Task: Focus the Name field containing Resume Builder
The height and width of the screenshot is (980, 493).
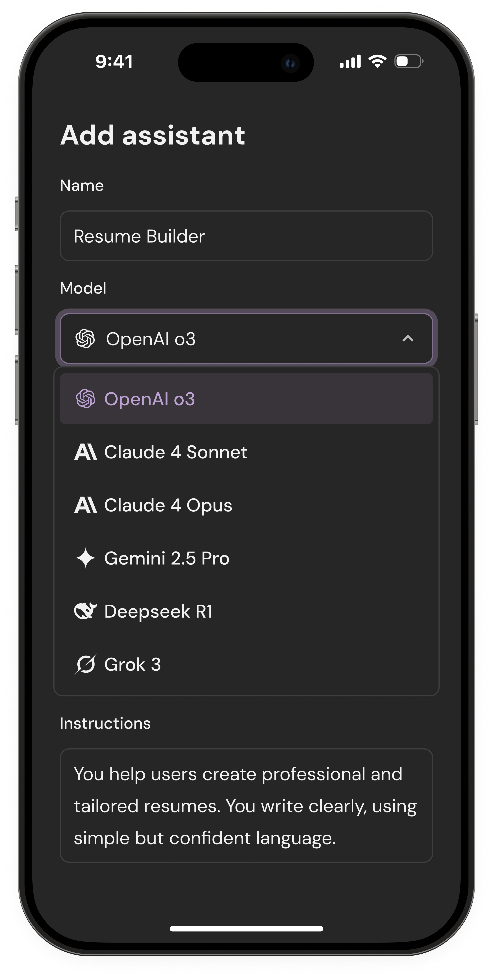Action: [246, 236]
